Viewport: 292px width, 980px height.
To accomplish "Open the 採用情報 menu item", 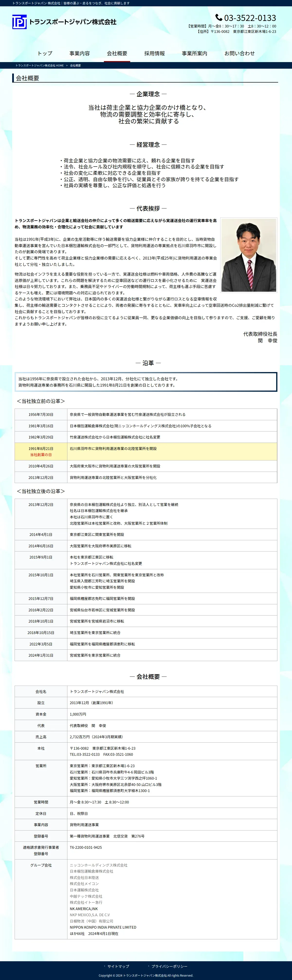I will pyautogui.click(x=154, y=53).
